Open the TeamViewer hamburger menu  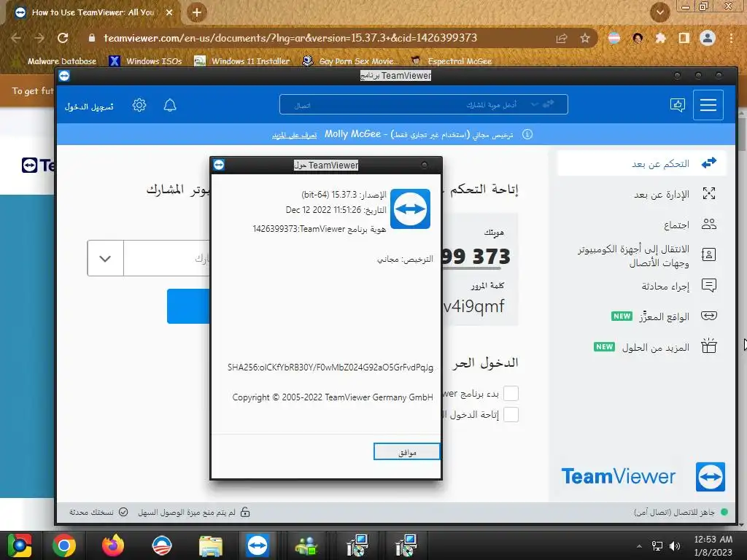point(708,105)
